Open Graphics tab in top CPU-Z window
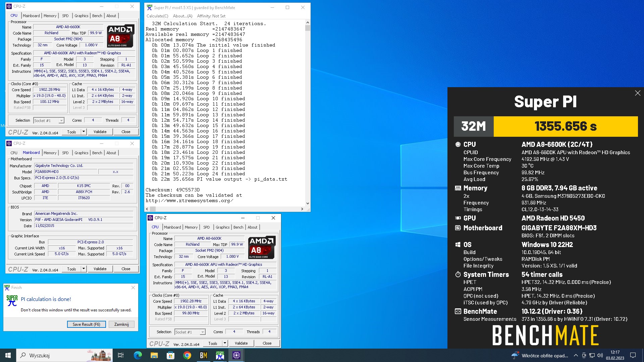Image resolution: width=644 pixels, height=362 pixels. [82, 16]
